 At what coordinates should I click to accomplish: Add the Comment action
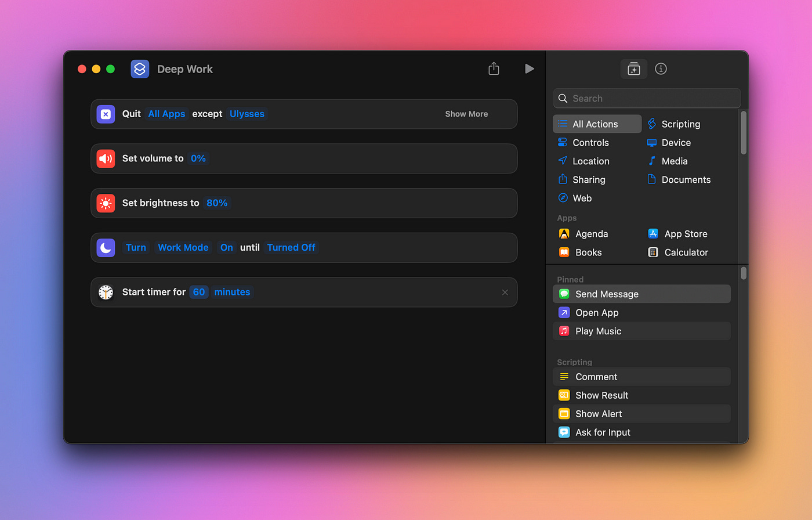[641, 377]
